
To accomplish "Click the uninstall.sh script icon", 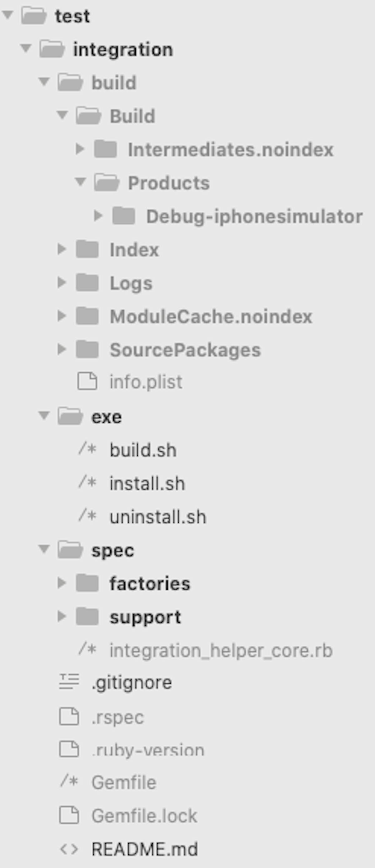I will point(87,516).
